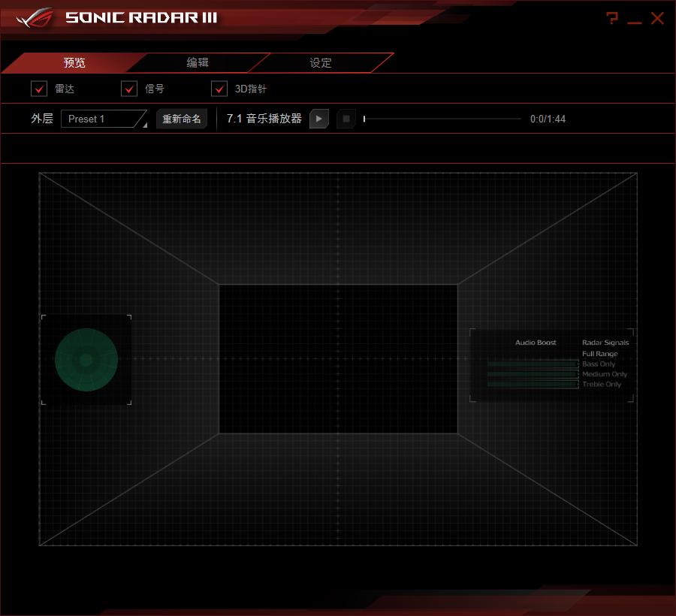Play the 7.1 music player

click(319, 119)
